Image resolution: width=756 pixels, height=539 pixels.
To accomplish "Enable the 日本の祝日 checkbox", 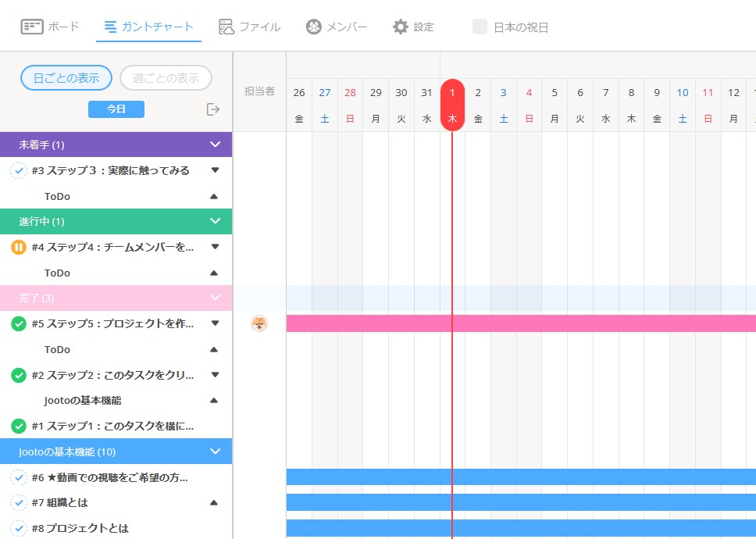I will (x=480, y=27).
